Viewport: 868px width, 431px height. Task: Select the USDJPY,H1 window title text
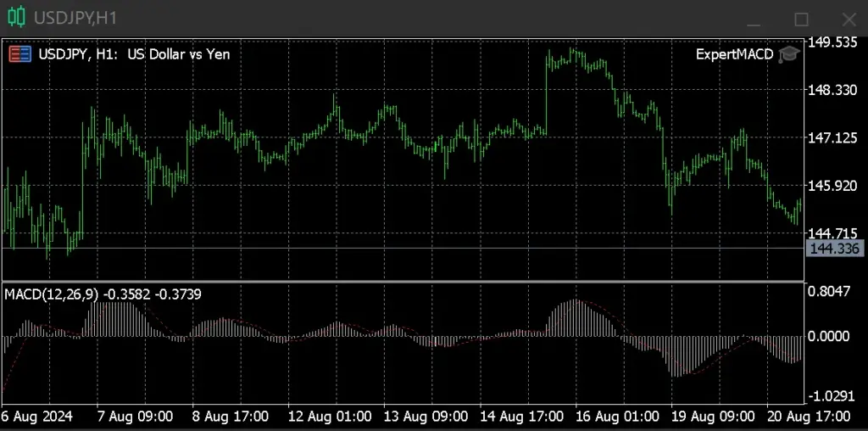(x=75, y=19)
